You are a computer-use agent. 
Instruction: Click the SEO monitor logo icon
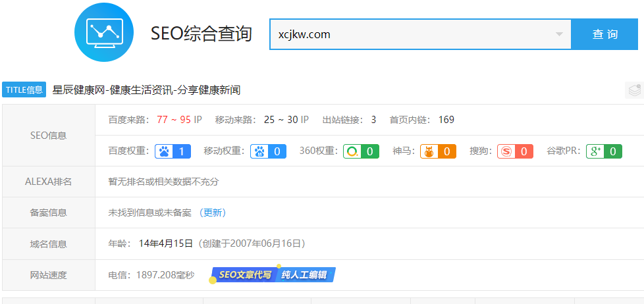click(103, 32)
